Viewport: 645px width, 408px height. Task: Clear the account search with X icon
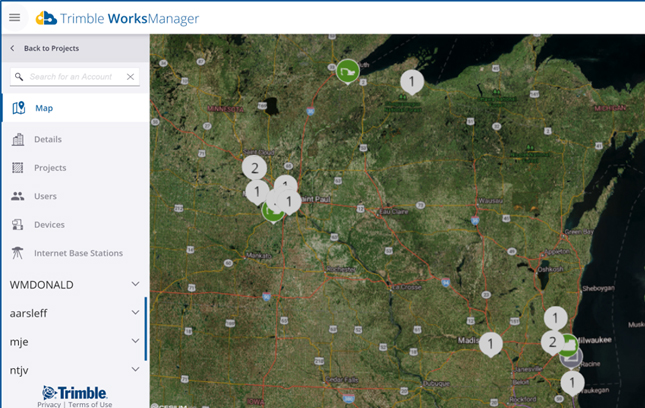coord(130,77)
